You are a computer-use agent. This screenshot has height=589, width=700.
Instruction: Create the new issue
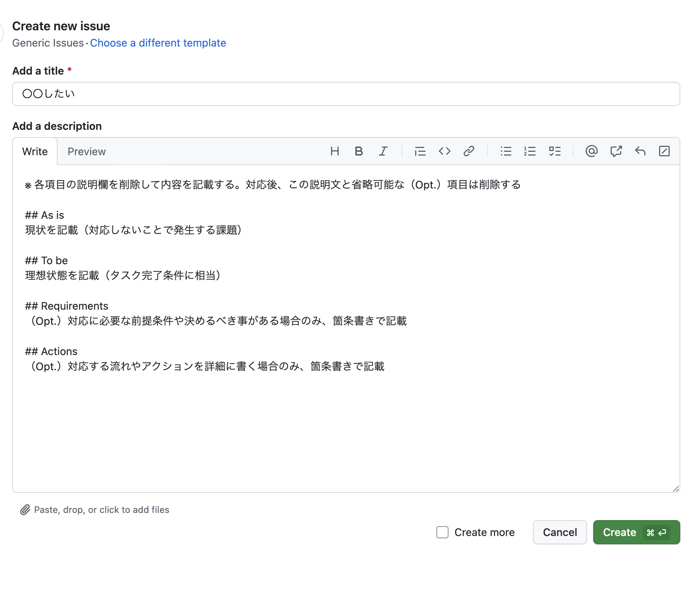pyautogui.click(x=636, y=532)
